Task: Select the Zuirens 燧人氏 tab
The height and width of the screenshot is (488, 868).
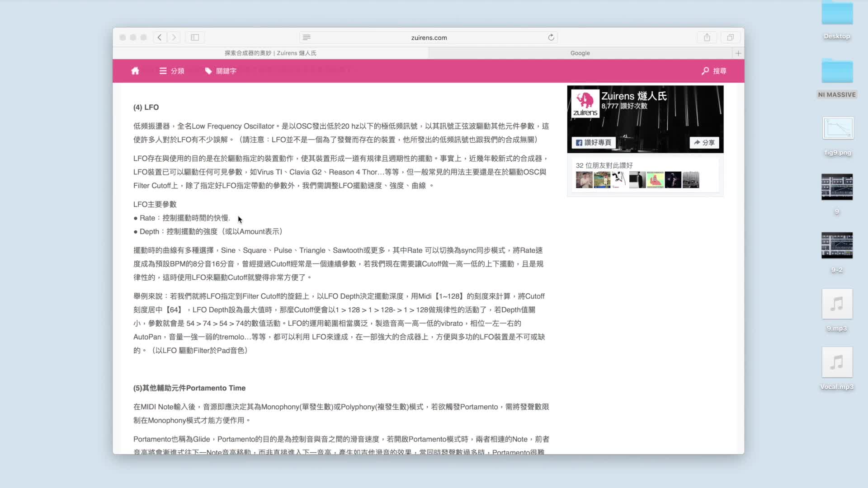Action: click(x=270, y=53)
